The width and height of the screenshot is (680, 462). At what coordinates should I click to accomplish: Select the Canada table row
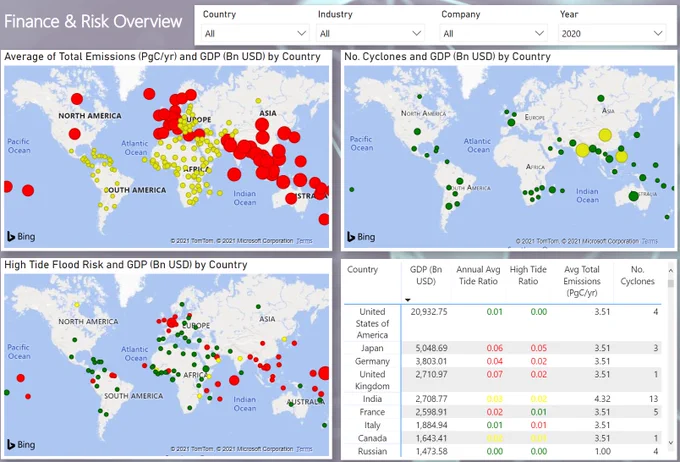pos(503,438)
